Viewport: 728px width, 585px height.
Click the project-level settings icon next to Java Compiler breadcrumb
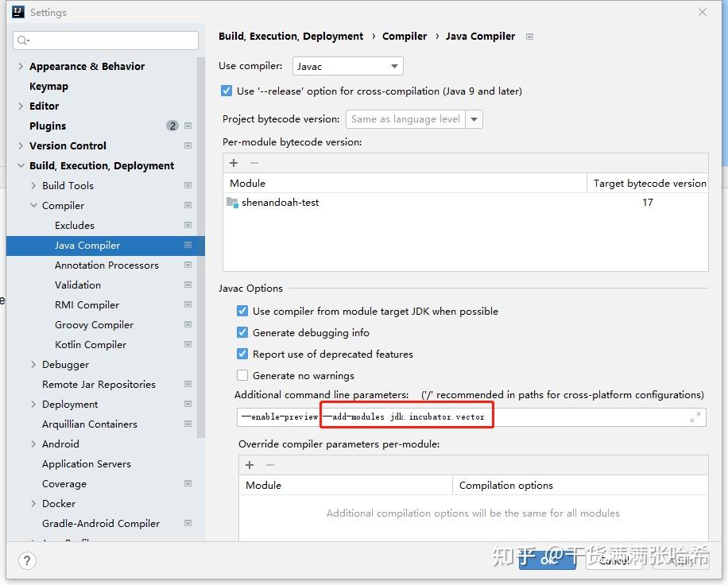(530, 37)
